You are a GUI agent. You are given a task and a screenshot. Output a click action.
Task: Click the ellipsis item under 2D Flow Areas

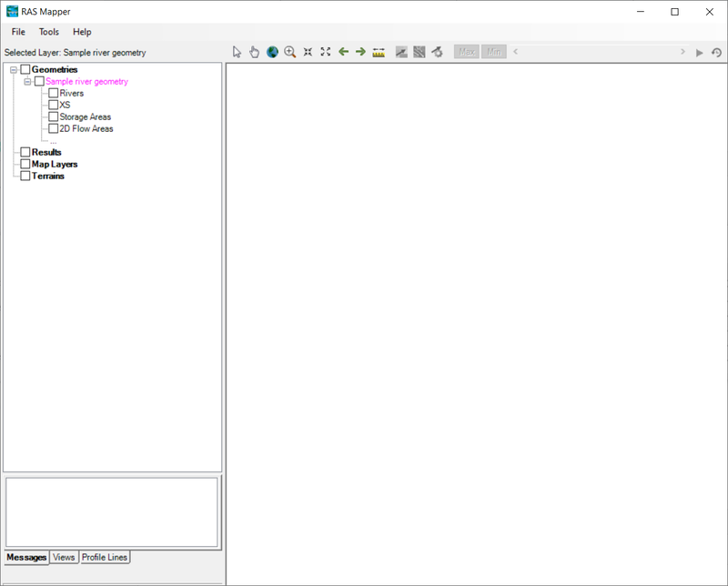pyautogui.click(x=54, y=142)
